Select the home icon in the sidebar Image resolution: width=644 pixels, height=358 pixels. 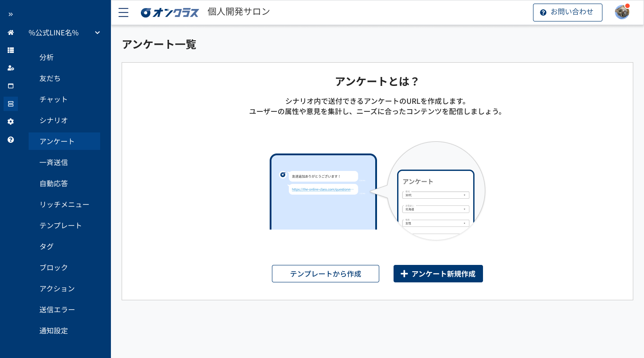(10, 32)
